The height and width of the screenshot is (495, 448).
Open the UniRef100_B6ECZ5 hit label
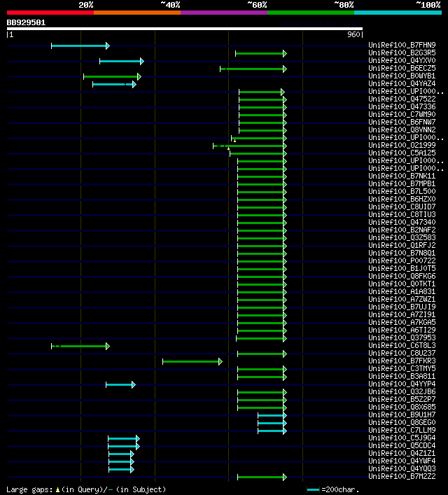[402, 68]
